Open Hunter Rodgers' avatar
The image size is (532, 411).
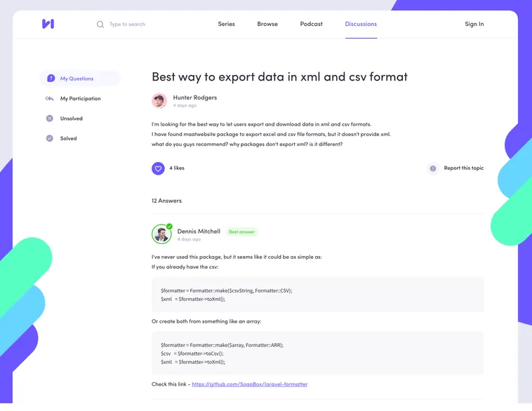[x=159, y=101]
